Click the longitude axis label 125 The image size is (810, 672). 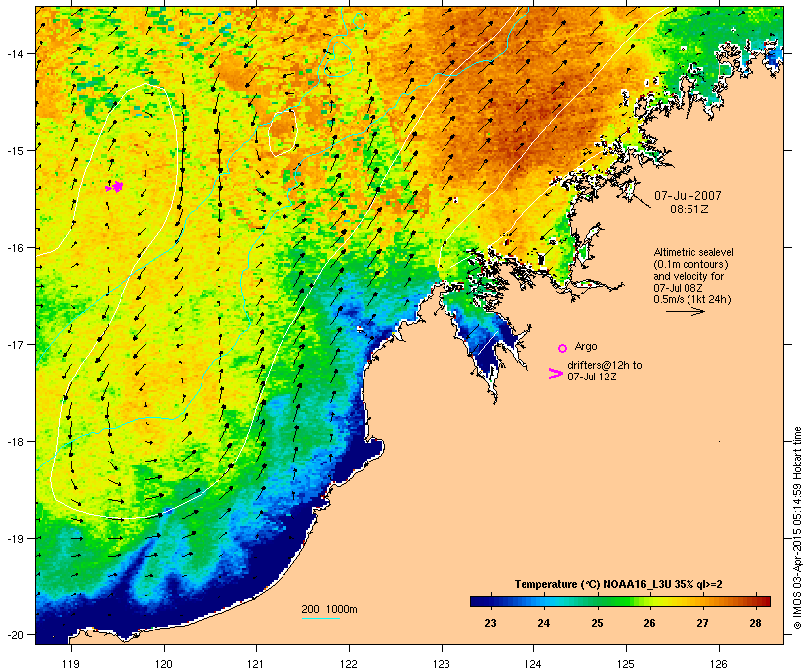click(626, 664)
